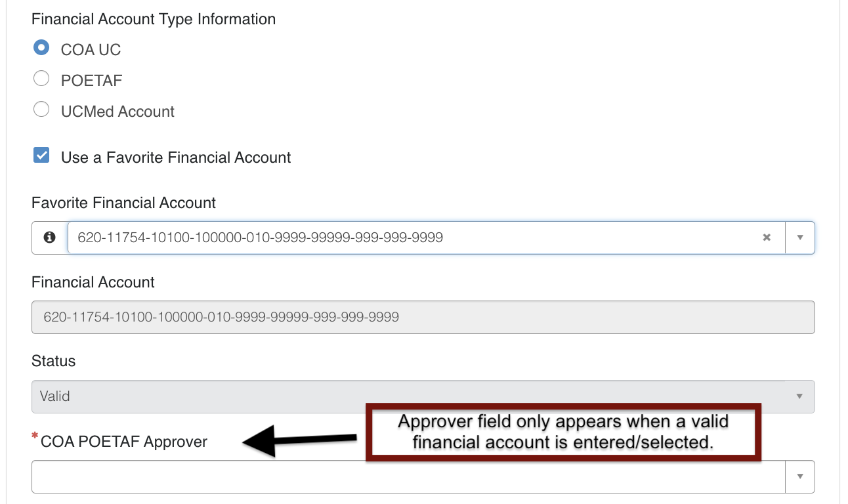Click the COA UC label text

pyautogui.click(x=91, y=50)
